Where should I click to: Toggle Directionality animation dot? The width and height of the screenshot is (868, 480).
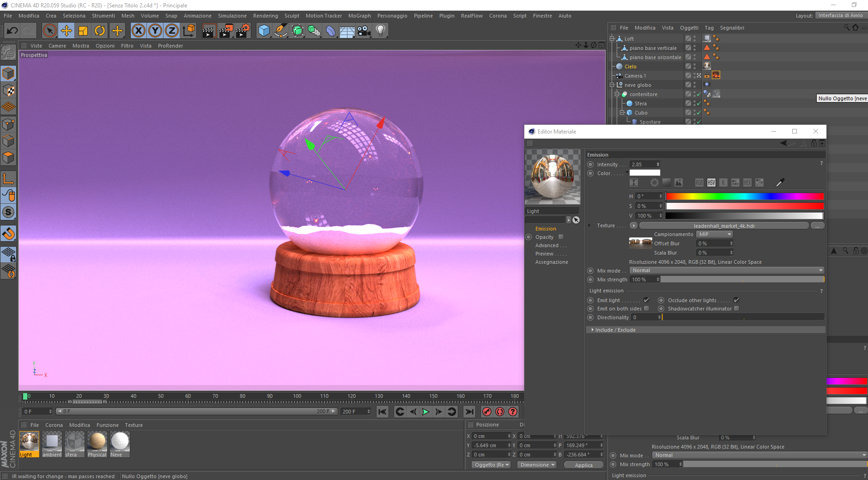[x=590, y=317]
